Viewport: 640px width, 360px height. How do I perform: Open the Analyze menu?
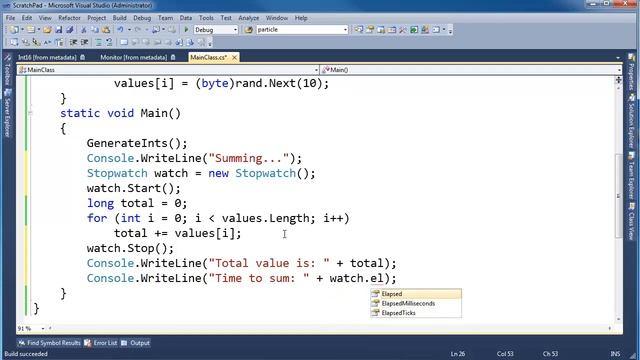coord(249,18)
